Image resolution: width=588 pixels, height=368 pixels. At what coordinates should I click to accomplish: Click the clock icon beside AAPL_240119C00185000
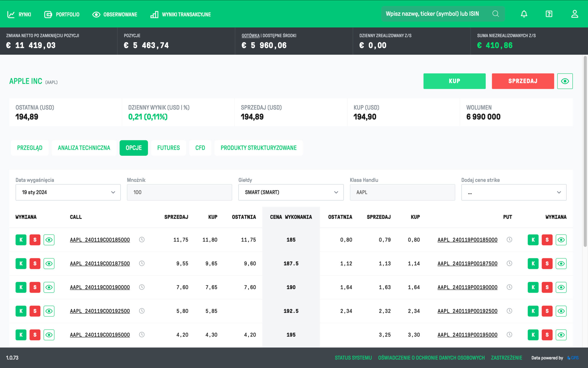tap(142, 240)
